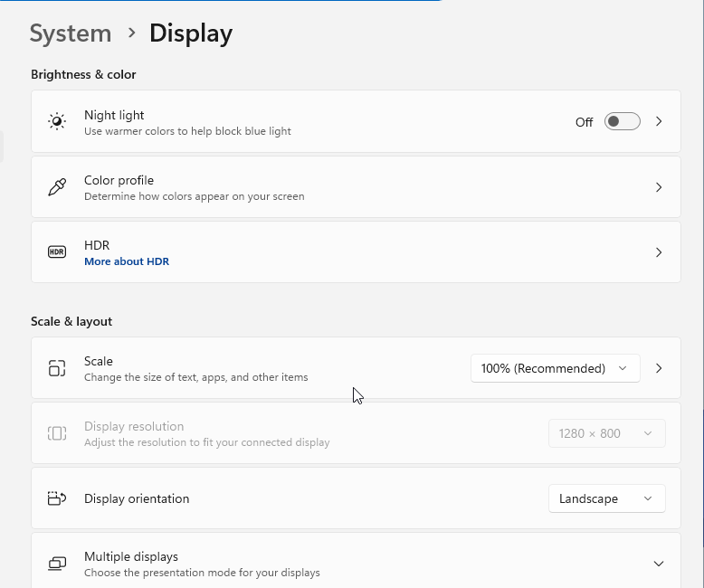
Task: Click the Scale & layout heading
Action: (71, 321)
